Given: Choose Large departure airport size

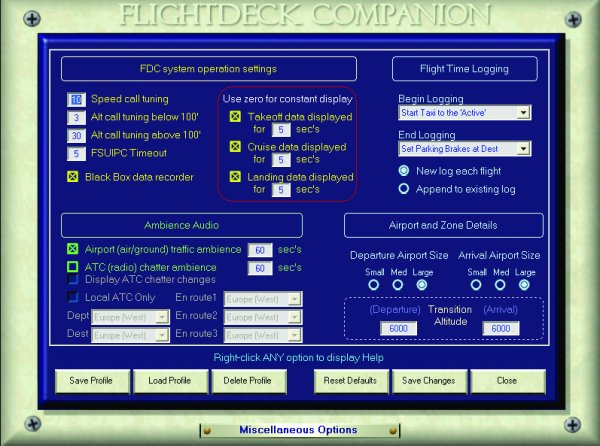Looking at the screenshot, I should tap(422, 285).
